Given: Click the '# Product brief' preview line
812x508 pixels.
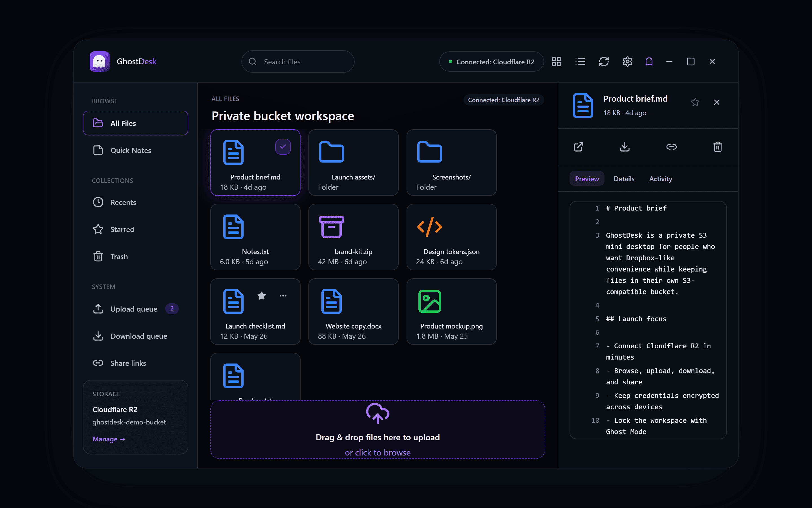Looking at the screenshot, I should click(636, 208).
